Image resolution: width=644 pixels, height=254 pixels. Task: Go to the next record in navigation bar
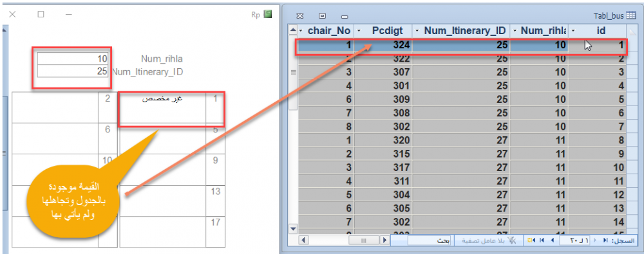(x=552, y=240)
